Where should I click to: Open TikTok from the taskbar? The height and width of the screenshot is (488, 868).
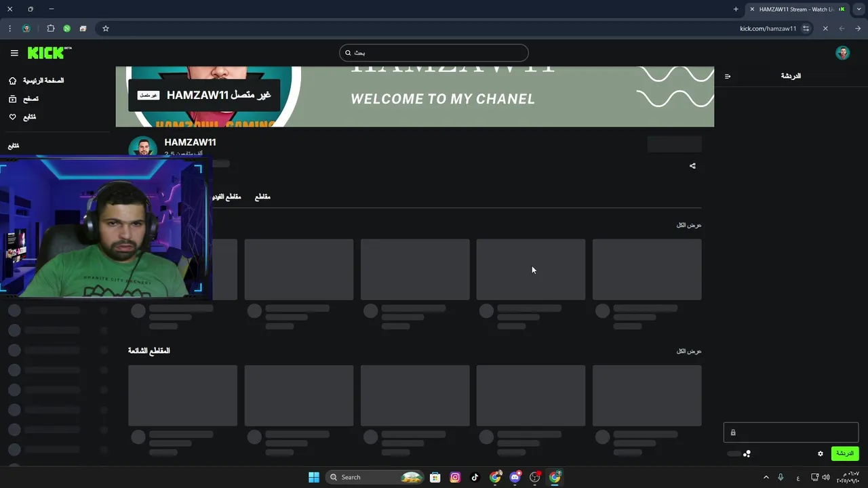[475, 477]
